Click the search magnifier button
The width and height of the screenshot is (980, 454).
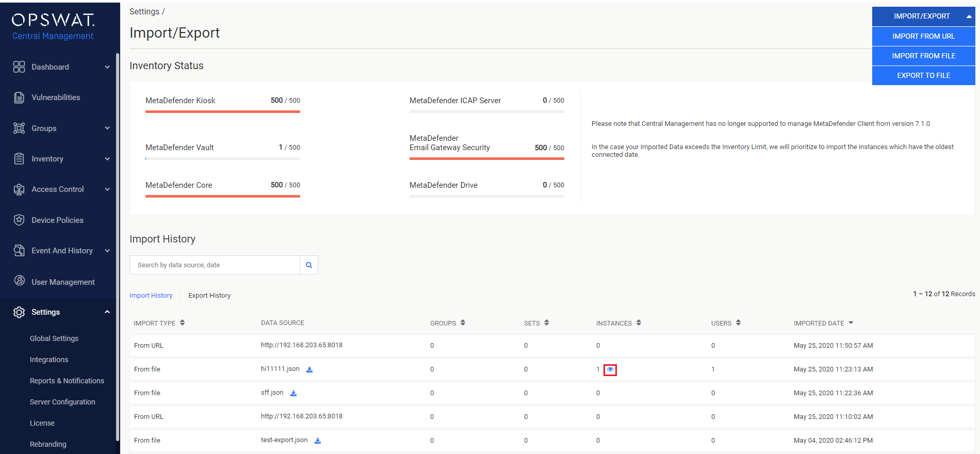tap(309, 265)
